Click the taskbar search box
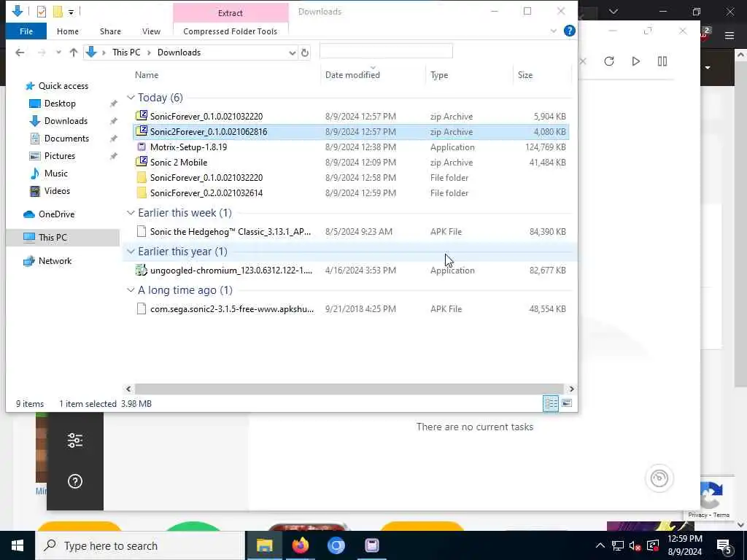747x560 pixels. [x=140, y=545]
